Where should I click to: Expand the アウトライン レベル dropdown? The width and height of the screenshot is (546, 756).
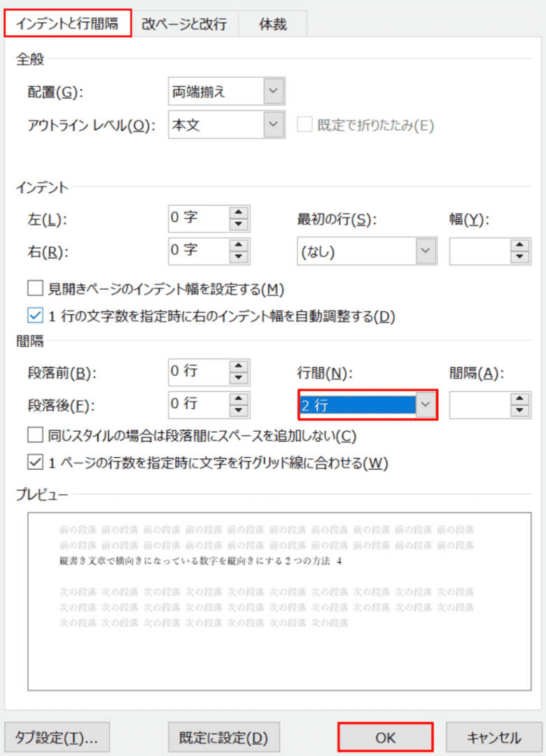[x=226, y=125]
